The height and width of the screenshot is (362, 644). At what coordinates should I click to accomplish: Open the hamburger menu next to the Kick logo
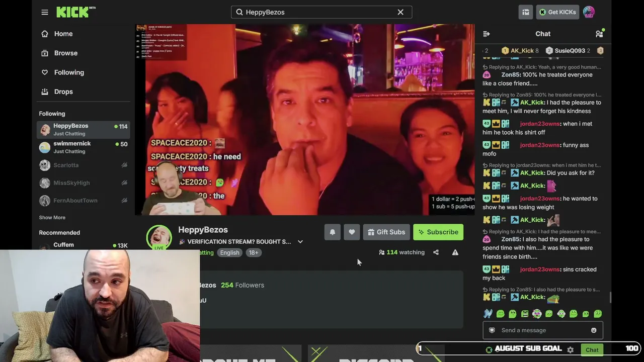[x=45, y=12]
